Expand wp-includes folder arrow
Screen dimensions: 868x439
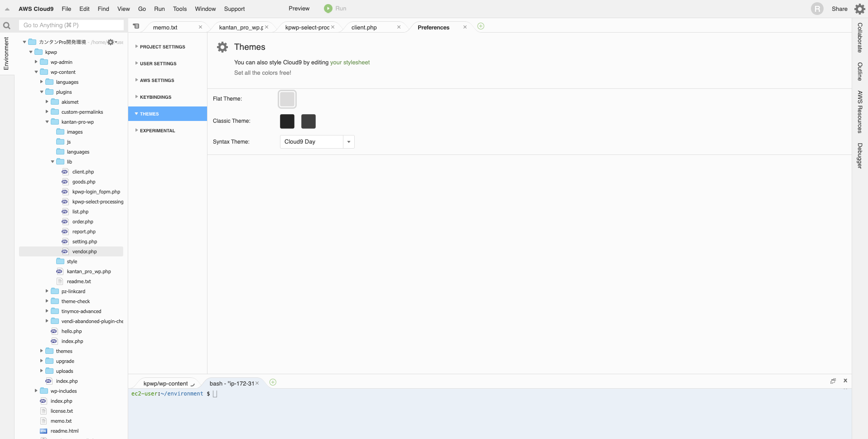click(x=36, y=391)
